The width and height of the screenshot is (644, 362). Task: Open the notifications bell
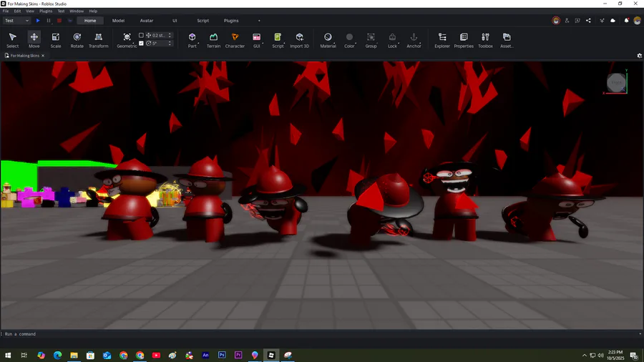[x=626, y=21]
